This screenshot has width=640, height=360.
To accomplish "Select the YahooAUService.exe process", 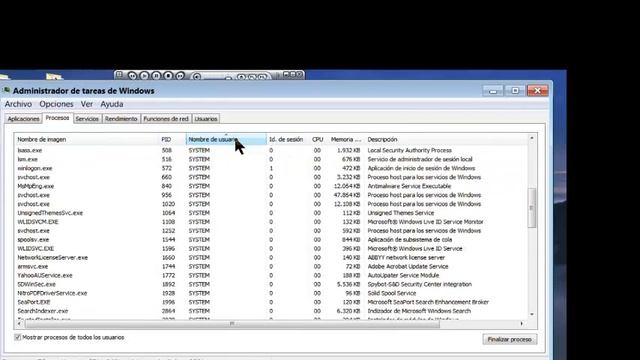I will 271,276.
